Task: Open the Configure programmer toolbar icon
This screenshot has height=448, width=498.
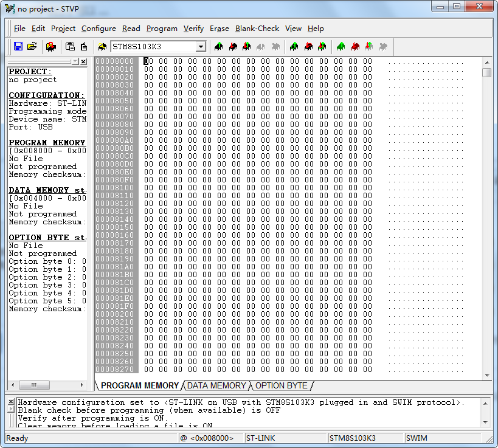Action: click(51, 47)
